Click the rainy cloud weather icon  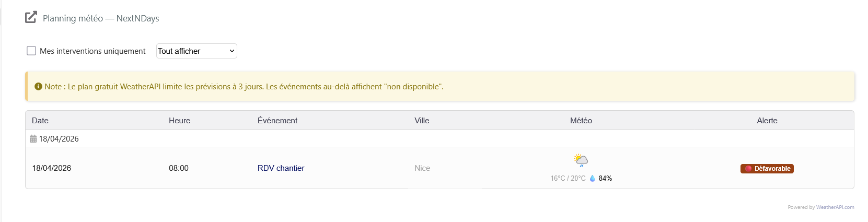581,160
